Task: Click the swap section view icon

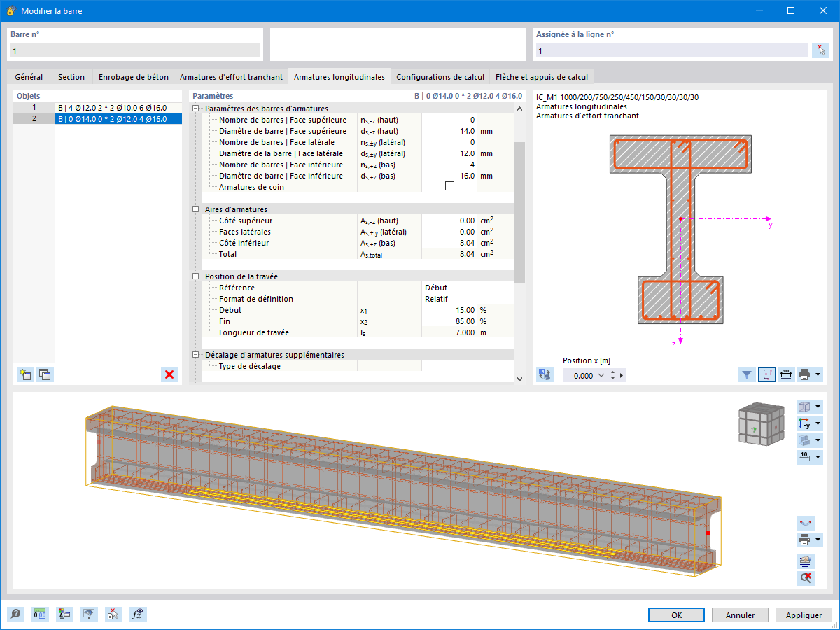Action: [545, 374]
